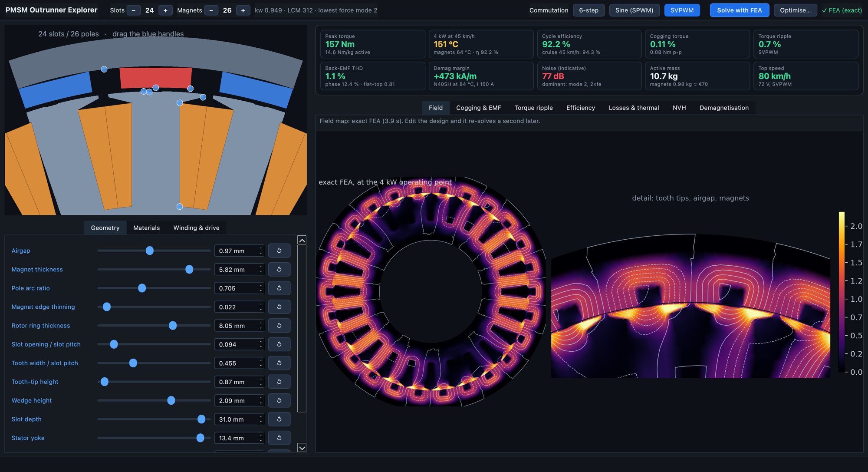Decrease slot count with minus button
The height and width of the screenshot is (472, 868).
point(134,10)
